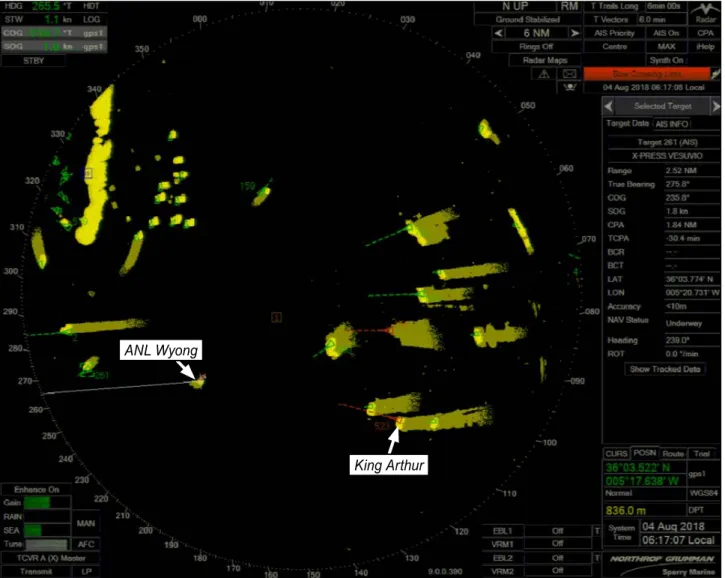Click the HDT heading source label
Viewport: 725px width, 578px height.
tap(91, 6)
